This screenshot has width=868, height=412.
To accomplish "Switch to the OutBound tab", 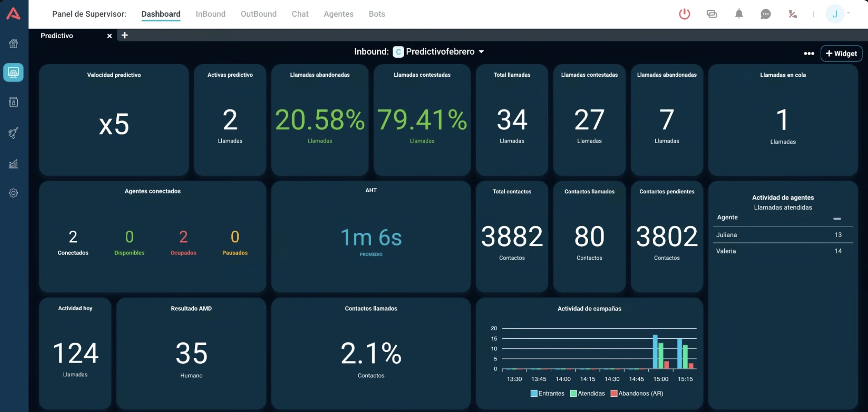I will pyautogui.click(x=258, y=14).
